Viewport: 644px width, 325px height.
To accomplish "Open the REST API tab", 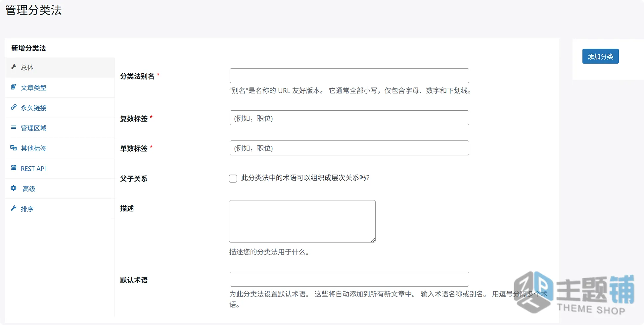I will point(60,168).
